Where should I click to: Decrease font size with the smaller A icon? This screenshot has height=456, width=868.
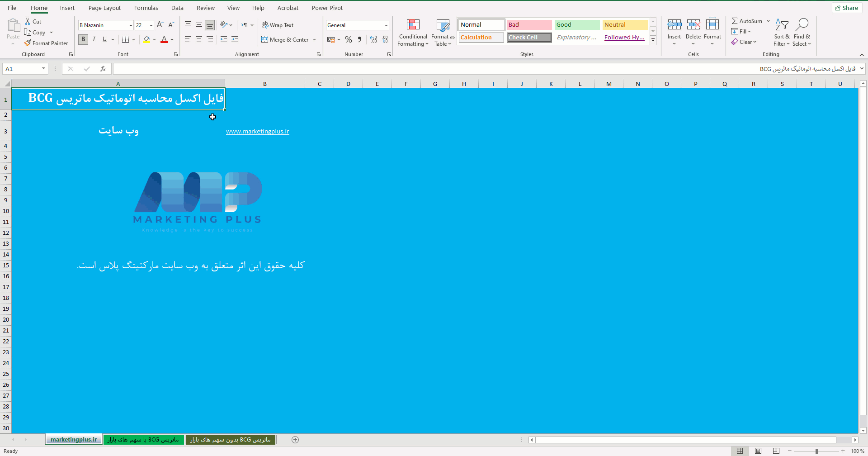[x=171, y=25]
